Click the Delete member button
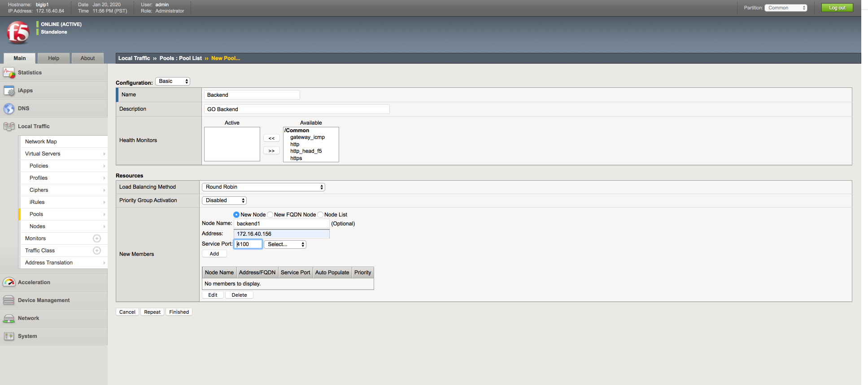 [x=239, y=295]
